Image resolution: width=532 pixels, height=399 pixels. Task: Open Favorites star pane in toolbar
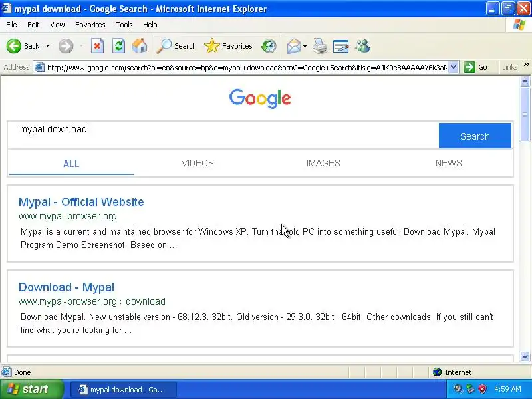click(228, 46)
